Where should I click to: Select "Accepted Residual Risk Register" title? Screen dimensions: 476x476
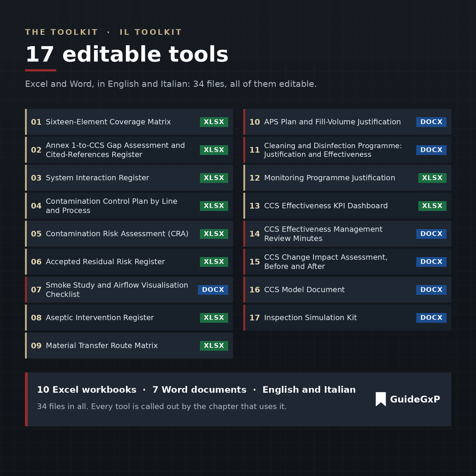105,262
